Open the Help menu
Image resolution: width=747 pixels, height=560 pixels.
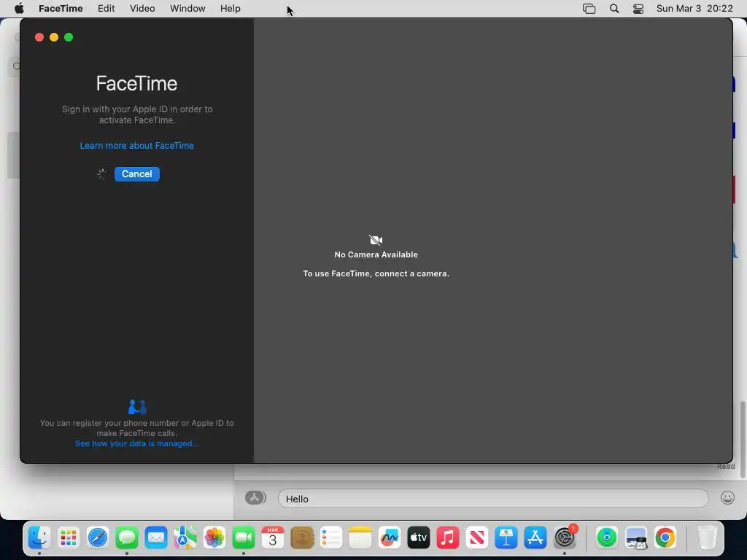pos(230,9)
